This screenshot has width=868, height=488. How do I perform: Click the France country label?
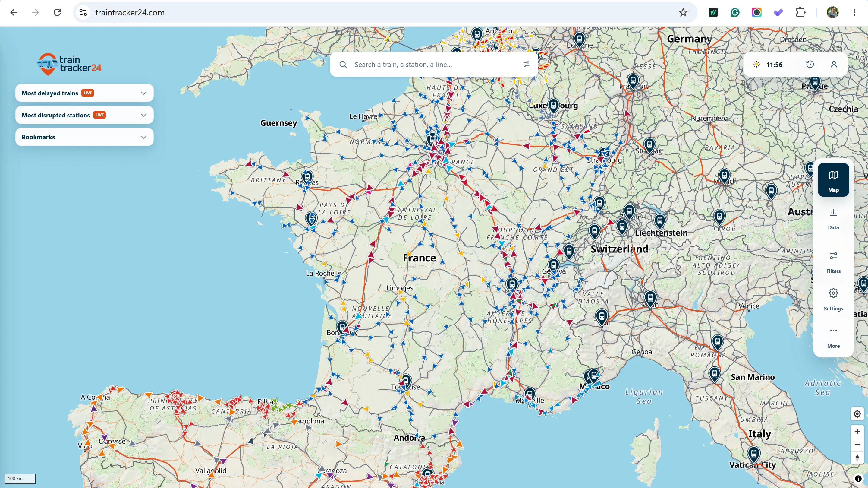[420, 258]
